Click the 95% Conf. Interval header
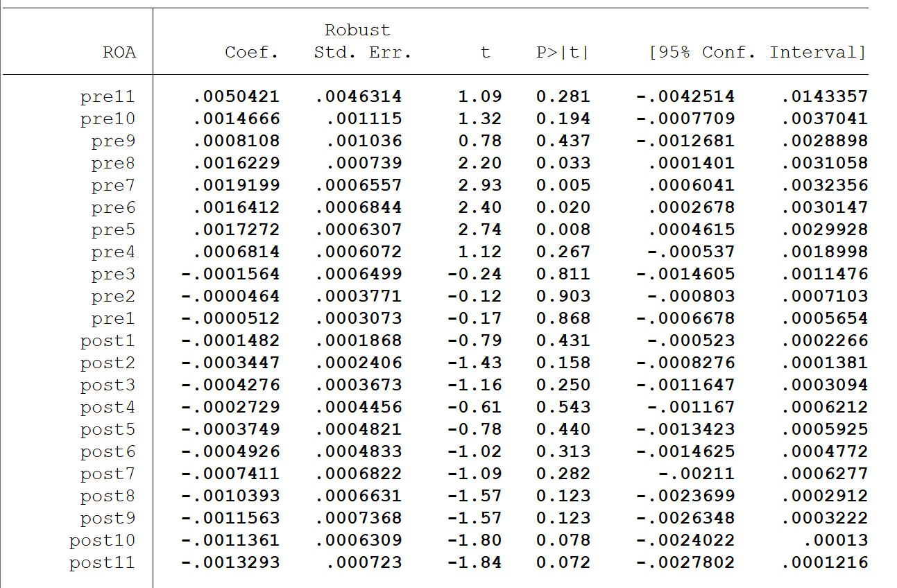897x588 pixels. (758, 53)
